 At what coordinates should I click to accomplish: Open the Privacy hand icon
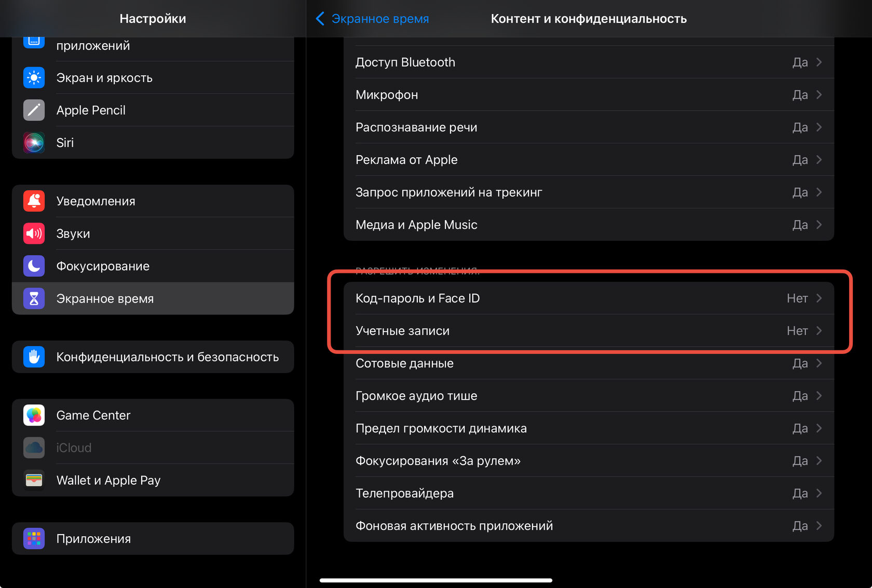coord(34,357)
